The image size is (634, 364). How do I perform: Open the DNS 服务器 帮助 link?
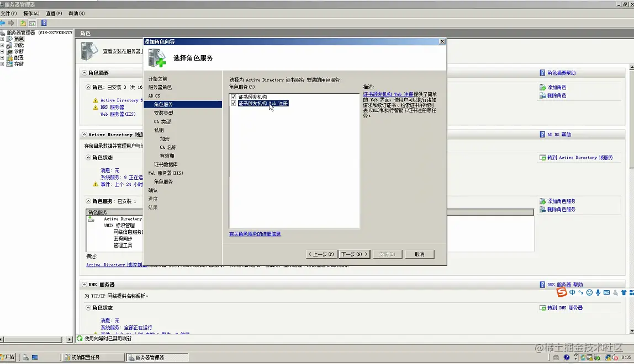click(x=565, y=285)
